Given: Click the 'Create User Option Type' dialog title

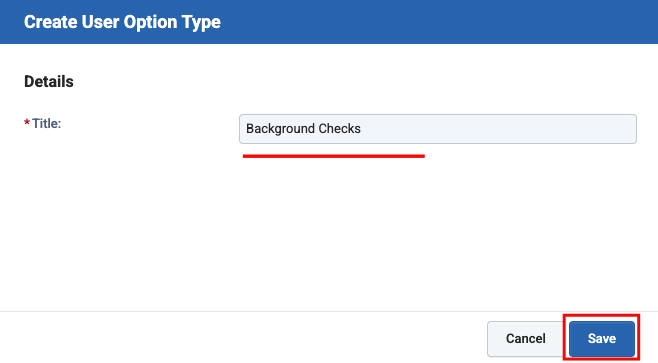Looking at the screenshot, I should [122, 22].
